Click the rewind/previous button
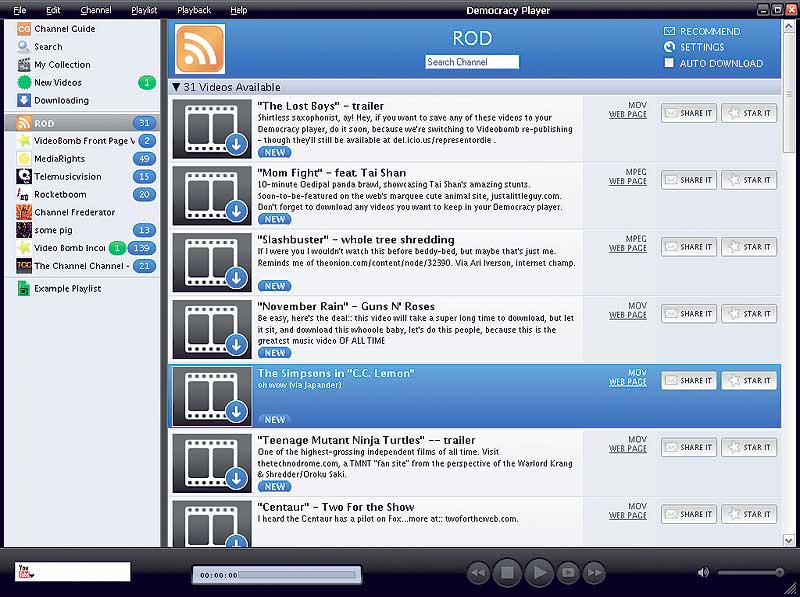The height and width of the screenshot is (597, 800). [478, 573]
